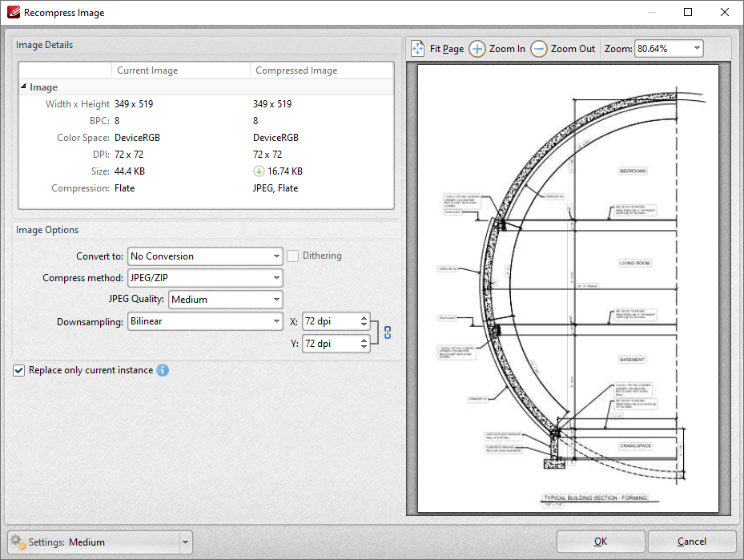Click the Fit Page icon
744x560 pixels.
click(x=418, y=49)
